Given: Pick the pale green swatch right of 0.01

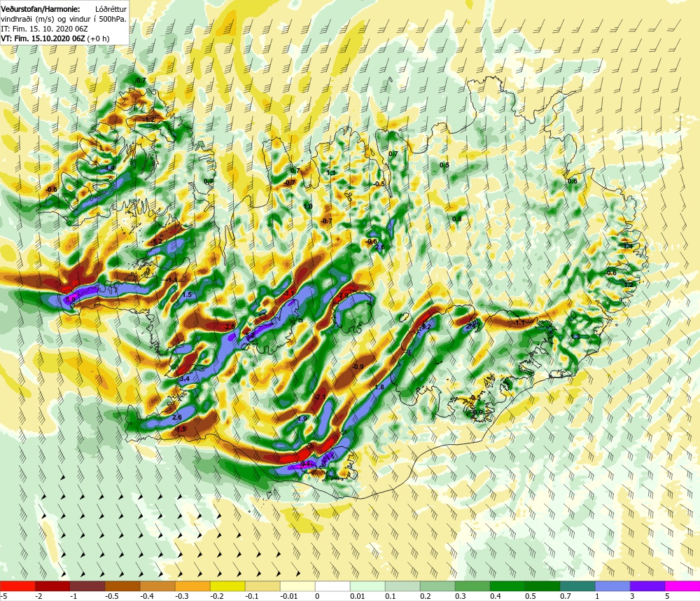Looking at the screenshot, I should 367,586.
